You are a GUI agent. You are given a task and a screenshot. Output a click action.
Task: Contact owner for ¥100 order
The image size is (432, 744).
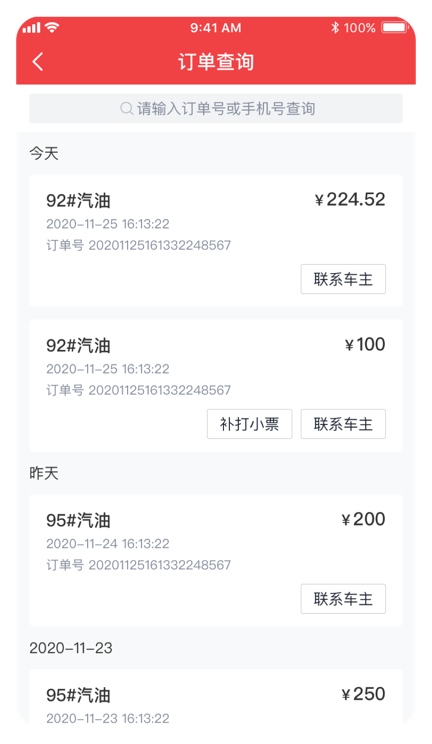click(x=343, y=424)
